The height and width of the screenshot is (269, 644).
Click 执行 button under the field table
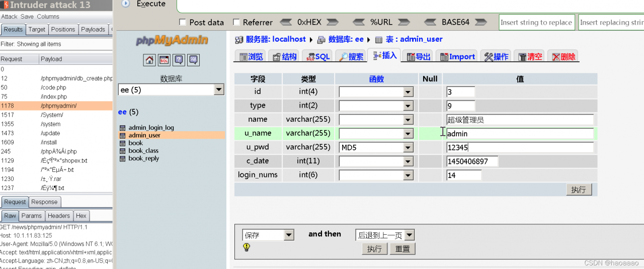point(579,190)
